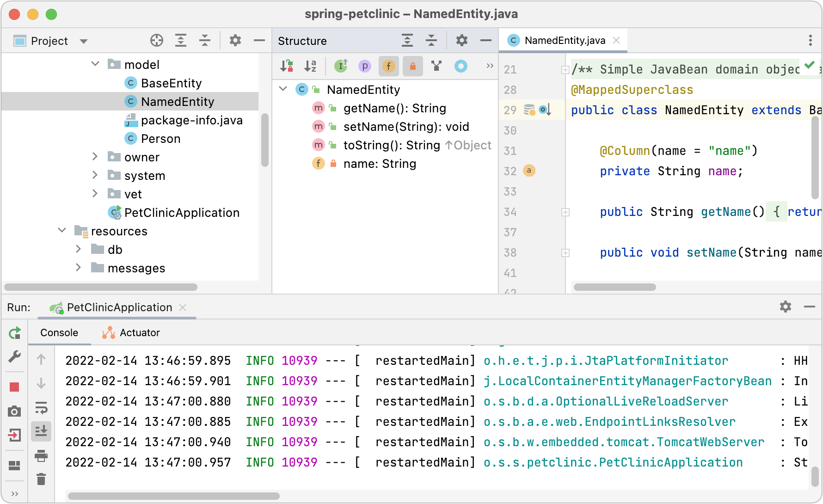
Task: Take a thread dump with the camera icon
Action: 15,411
